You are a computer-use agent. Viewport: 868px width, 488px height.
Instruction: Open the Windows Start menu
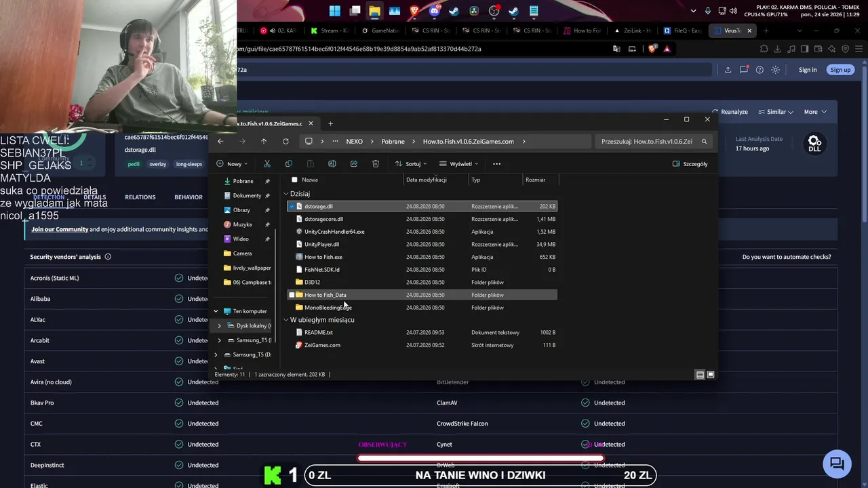point(335,11)
